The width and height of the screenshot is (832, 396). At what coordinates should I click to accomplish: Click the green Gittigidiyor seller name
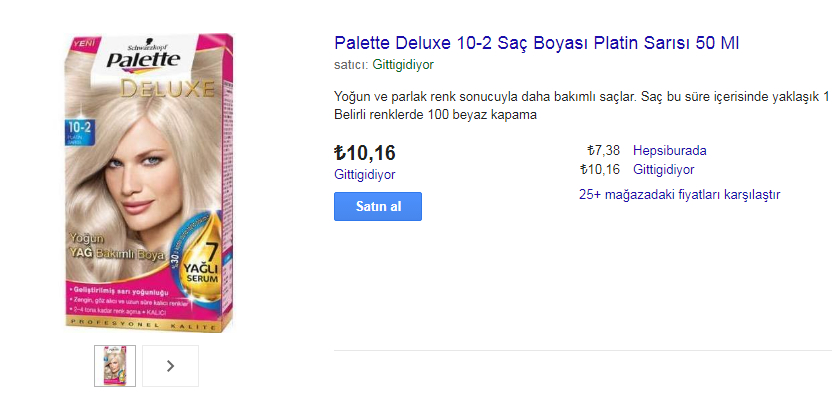pyautogui.click(x=403, y=65)
